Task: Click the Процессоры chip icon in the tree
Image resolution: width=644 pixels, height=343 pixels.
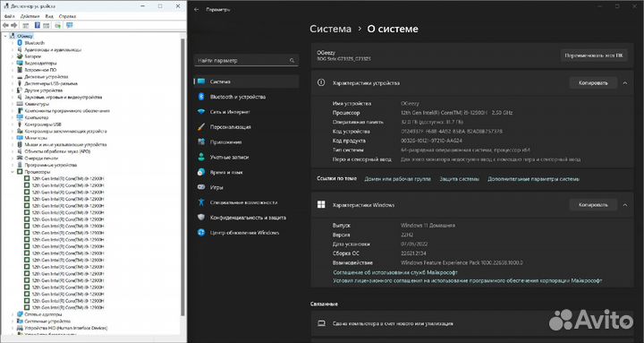Action: click(x=20, y=172)
